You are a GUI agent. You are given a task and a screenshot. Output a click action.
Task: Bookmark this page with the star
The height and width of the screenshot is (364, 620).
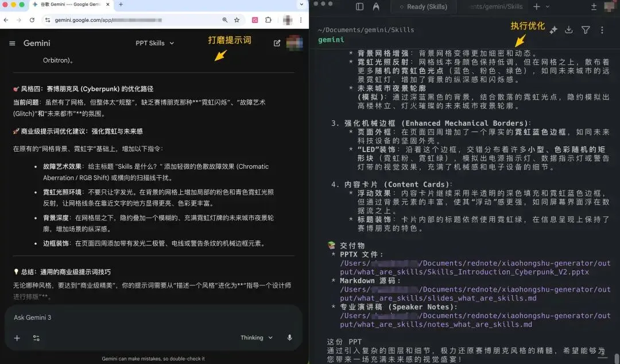(x=237, y=20)
